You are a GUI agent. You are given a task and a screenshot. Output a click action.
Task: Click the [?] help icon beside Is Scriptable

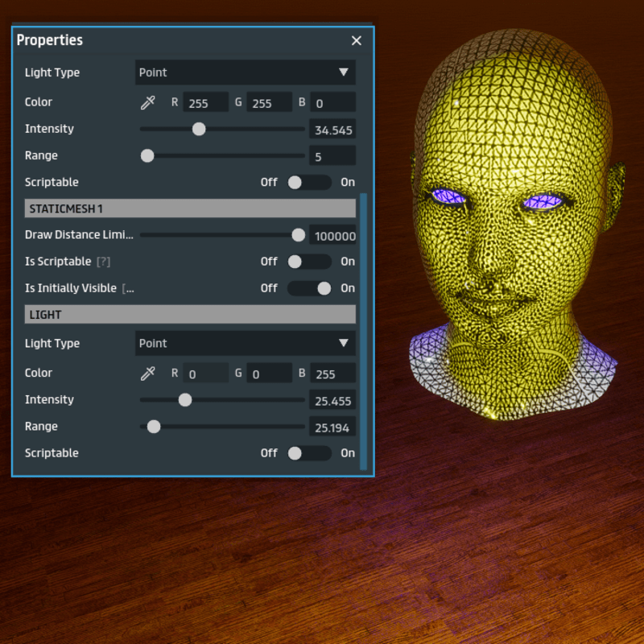[x=104, y=262]
